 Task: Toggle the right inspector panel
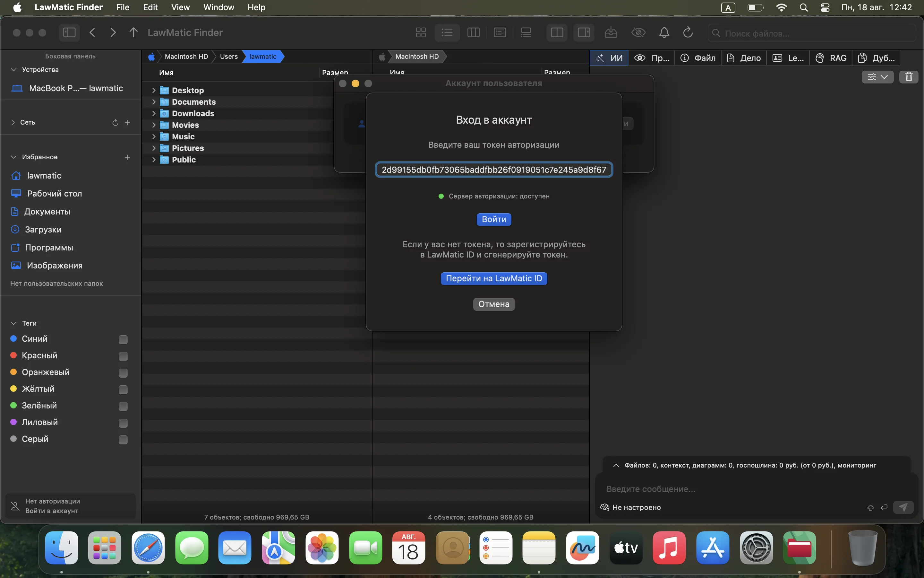[x=584, y=32]
